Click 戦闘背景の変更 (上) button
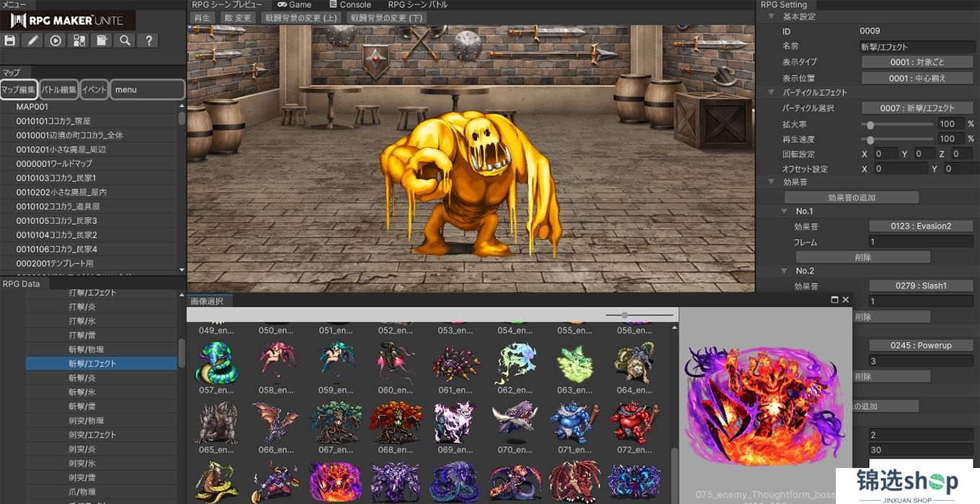This screenshot has height=504, width=980. tap(301, 18)
